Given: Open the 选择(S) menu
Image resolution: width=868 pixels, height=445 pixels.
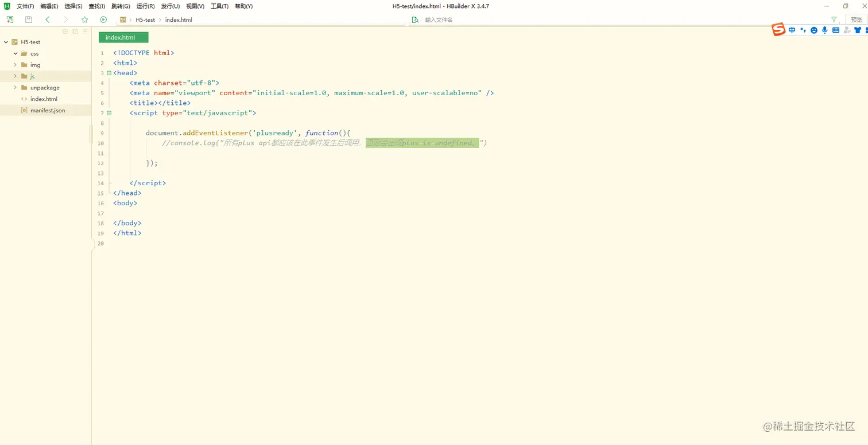Looking at the screenshot, I should tap(73, 6).
